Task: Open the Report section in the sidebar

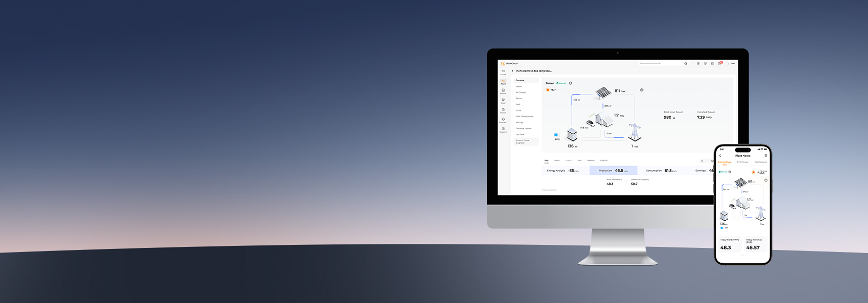Action: (x=503, y=110)
